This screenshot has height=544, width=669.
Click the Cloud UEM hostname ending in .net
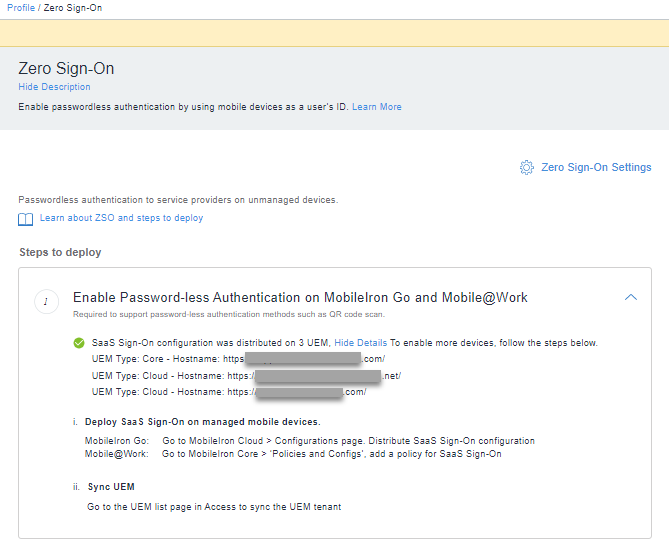point(313,376)
